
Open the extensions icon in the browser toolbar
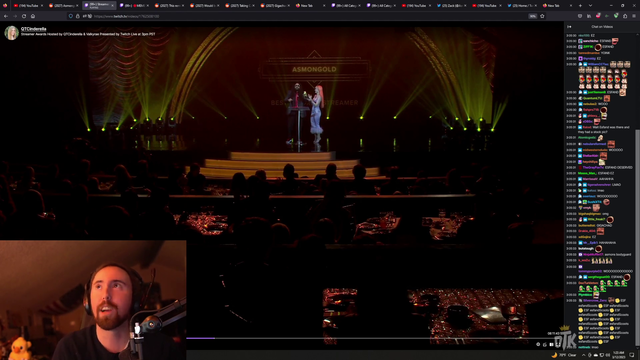(625, 16)
